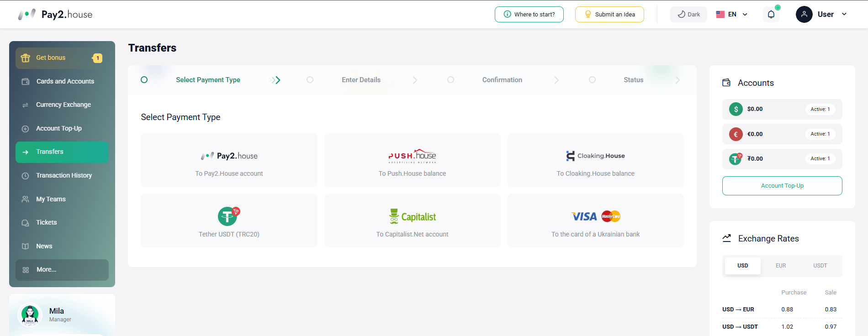The height and width of the screenshot is (336, 868).
Task: Click chevron after Status step
Action: 677,80
